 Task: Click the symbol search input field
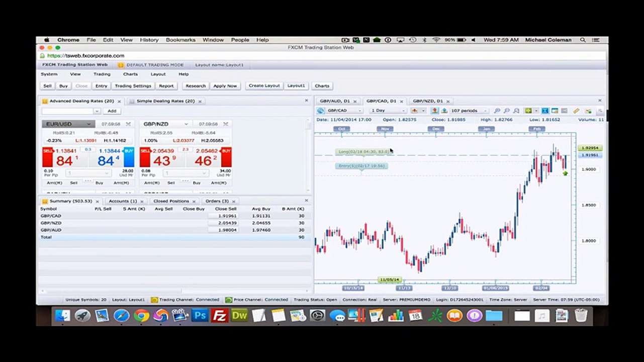point(67,111)
